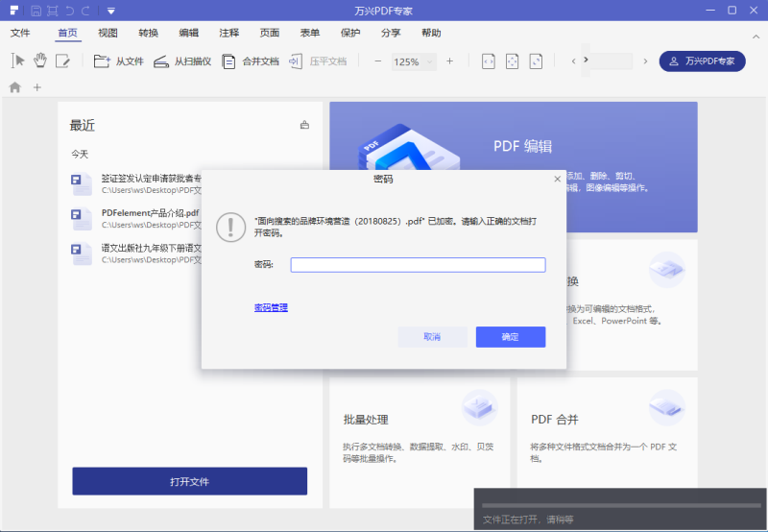Switch to the 视图 tab
768x532 pixels.
(x=108, y=33)
